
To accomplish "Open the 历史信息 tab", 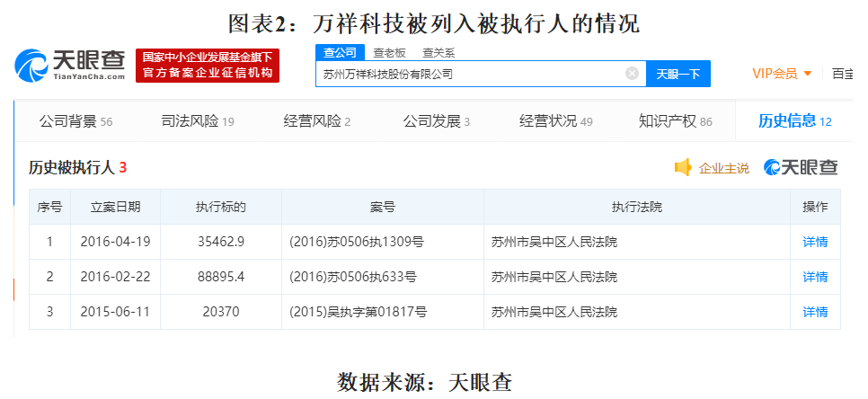I will pos(795,121).
